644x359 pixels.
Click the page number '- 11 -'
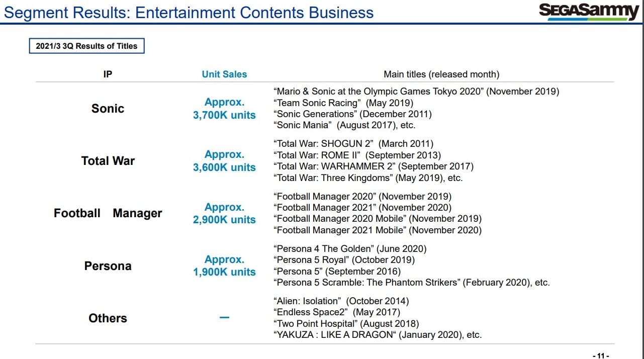point(601,355)
